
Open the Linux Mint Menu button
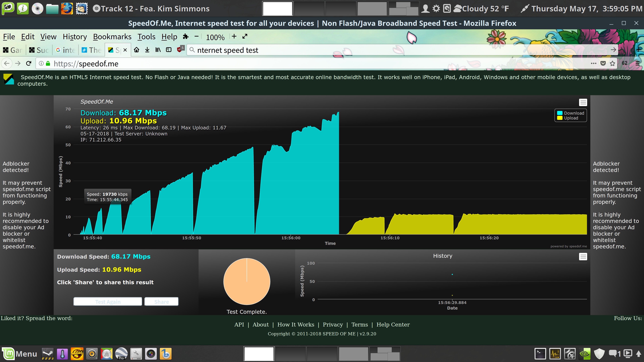point(19,354)
